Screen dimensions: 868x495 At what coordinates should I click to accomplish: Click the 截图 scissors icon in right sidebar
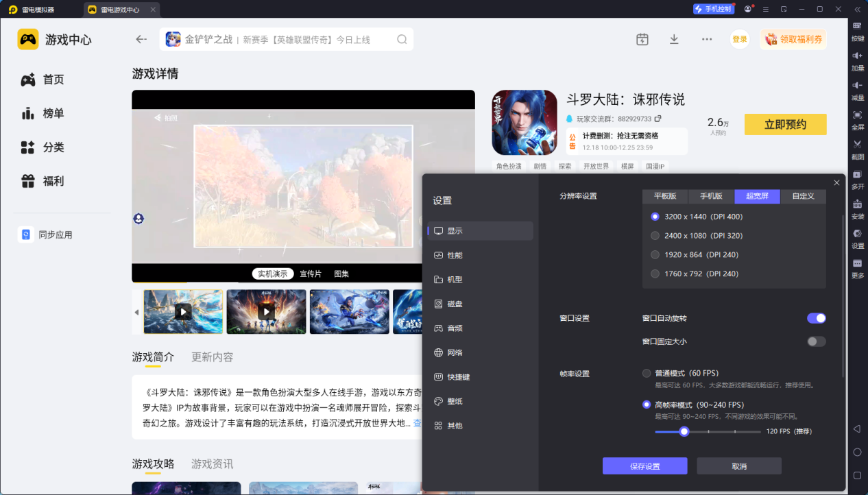[857, 145]
